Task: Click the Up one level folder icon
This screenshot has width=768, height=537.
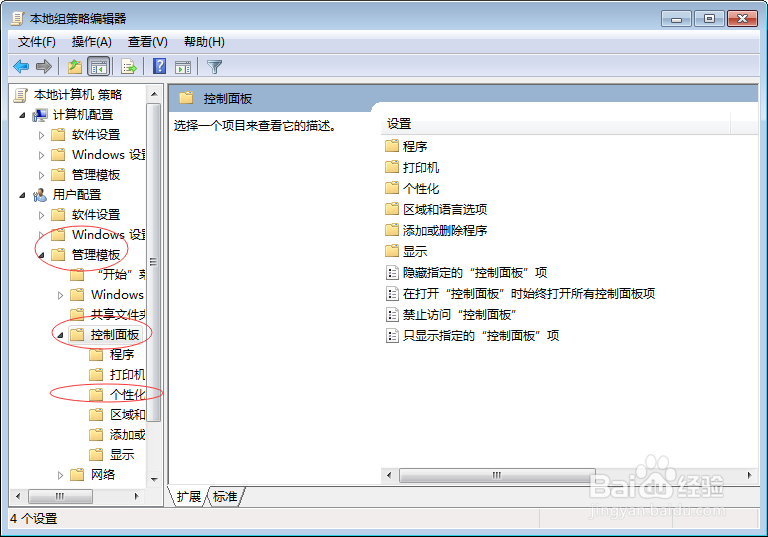Action: coord(74,66)
